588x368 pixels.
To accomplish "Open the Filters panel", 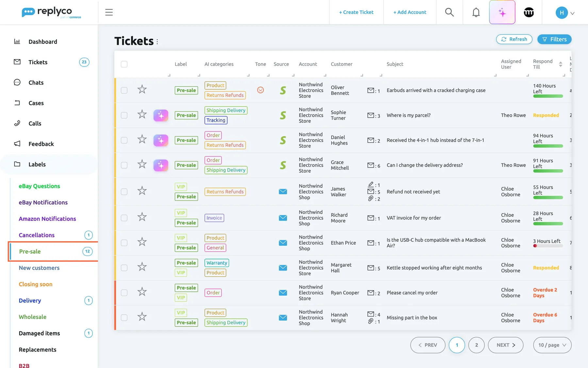I will pyautogui.click(x=554, y=39).
